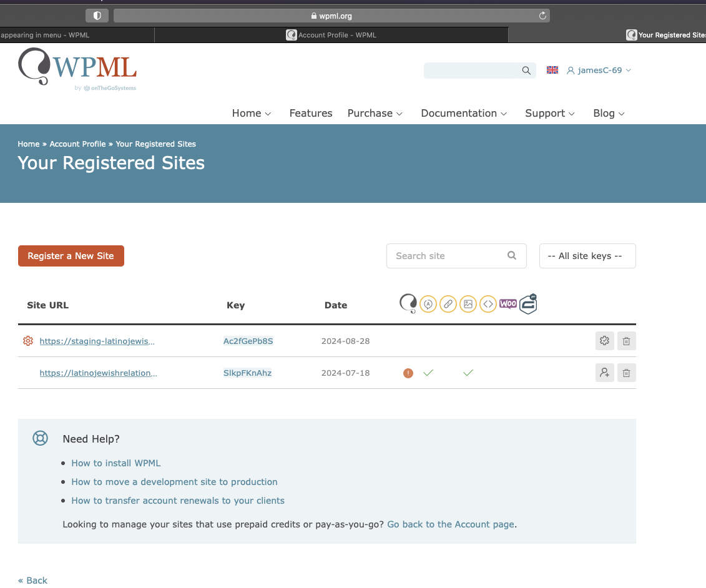This screenshot has height=588, width=706.
Task: Click the Key column header
Action: [x=235, y=305]
